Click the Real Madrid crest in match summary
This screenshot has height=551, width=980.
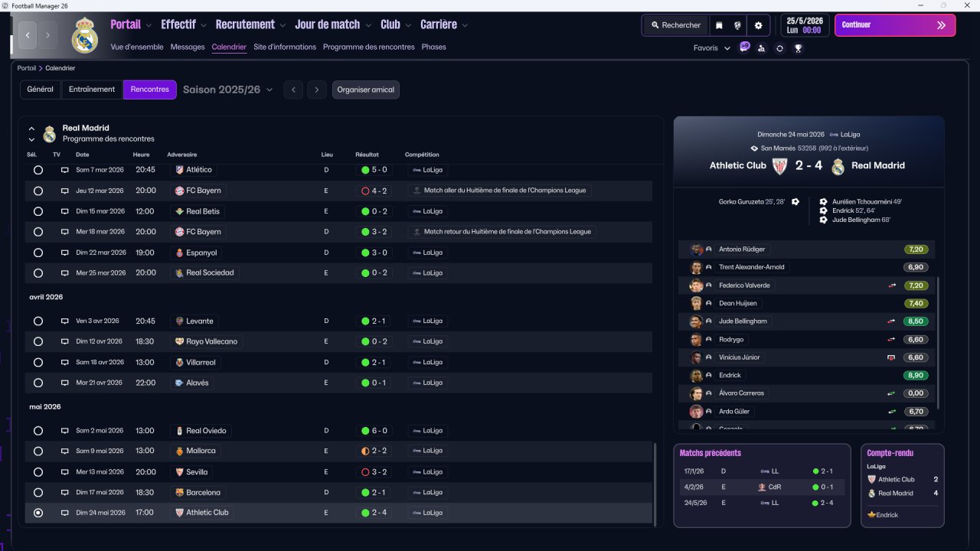coord(838,166)
